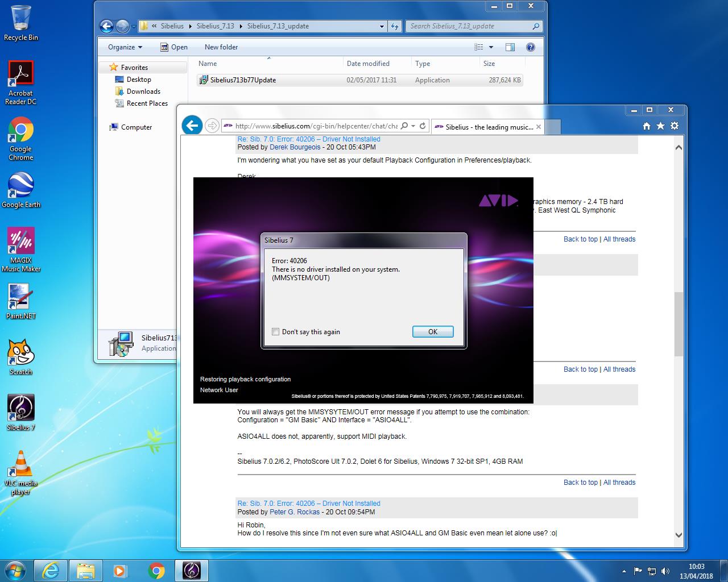This screenshot has height=582, width=728.
Task: Select Recent Places in navigation pane
Action: click(147, 103)
